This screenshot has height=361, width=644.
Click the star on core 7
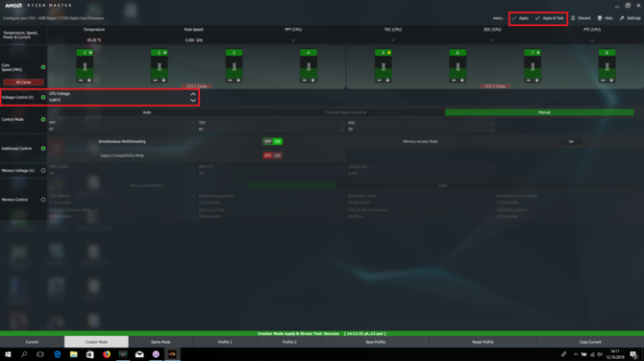click(x=538, y=53)
